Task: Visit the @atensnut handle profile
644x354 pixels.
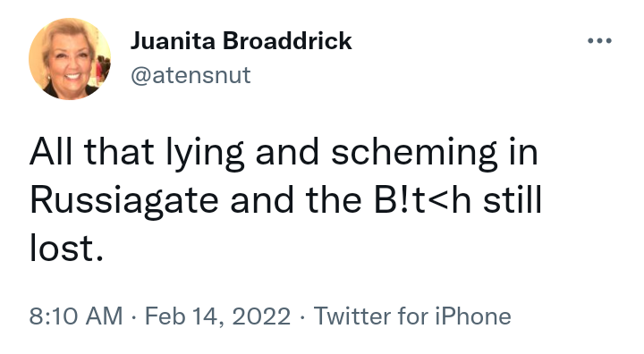Action: (x=191, y=75)
